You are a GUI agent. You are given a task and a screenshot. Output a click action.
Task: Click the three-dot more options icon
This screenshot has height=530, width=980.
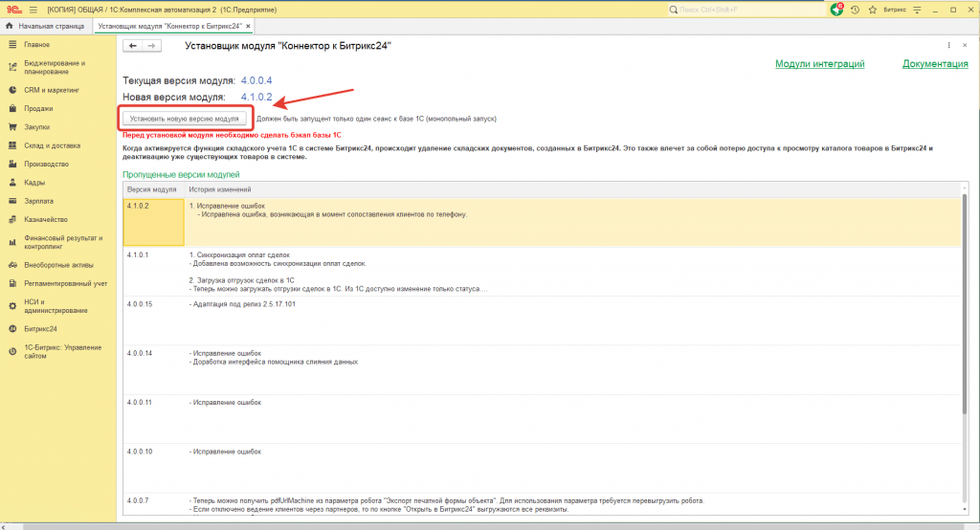948,46
